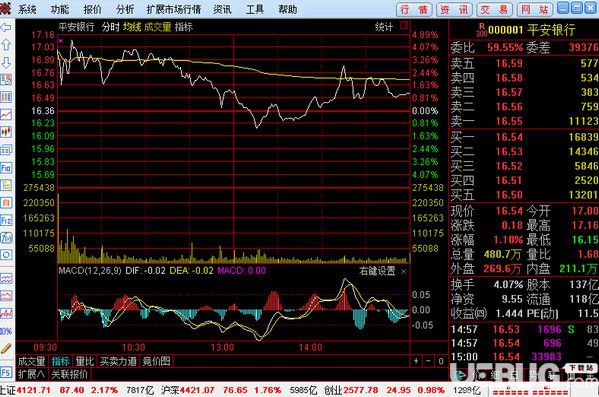Viewport: 599px width, 397px height.
Task: Click 右键设置 in the MACD panel
Action: tap(377, 271)
